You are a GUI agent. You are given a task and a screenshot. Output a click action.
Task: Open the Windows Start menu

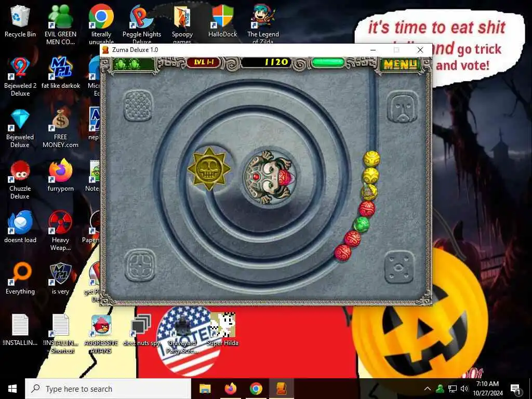[x=12, y=389]
